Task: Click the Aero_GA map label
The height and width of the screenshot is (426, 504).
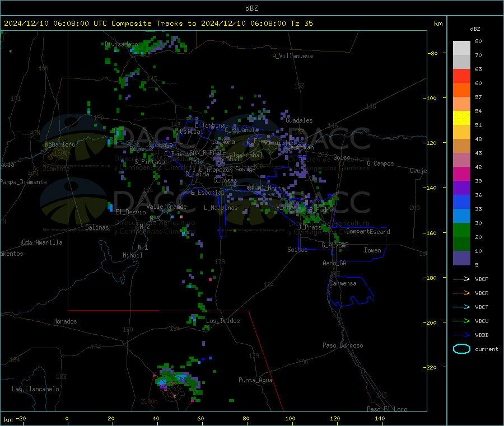Action: click(x=335, y=264)
